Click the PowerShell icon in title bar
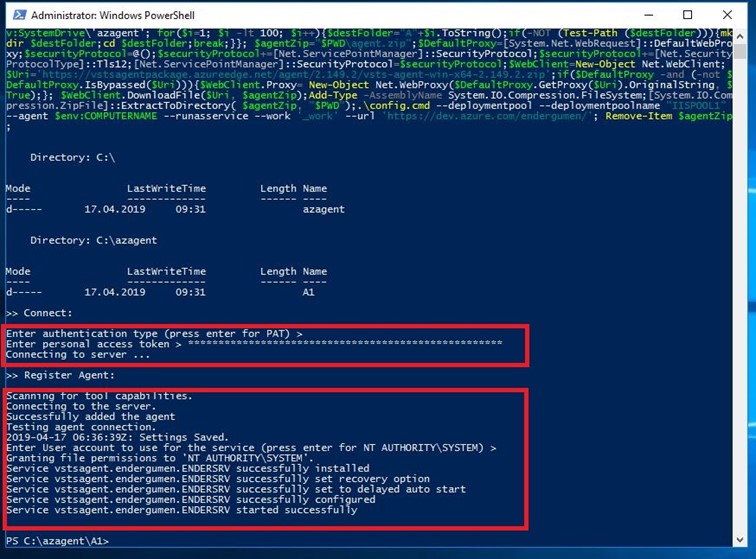Viewport: 756px width, 559px height. tap(20, 15)
